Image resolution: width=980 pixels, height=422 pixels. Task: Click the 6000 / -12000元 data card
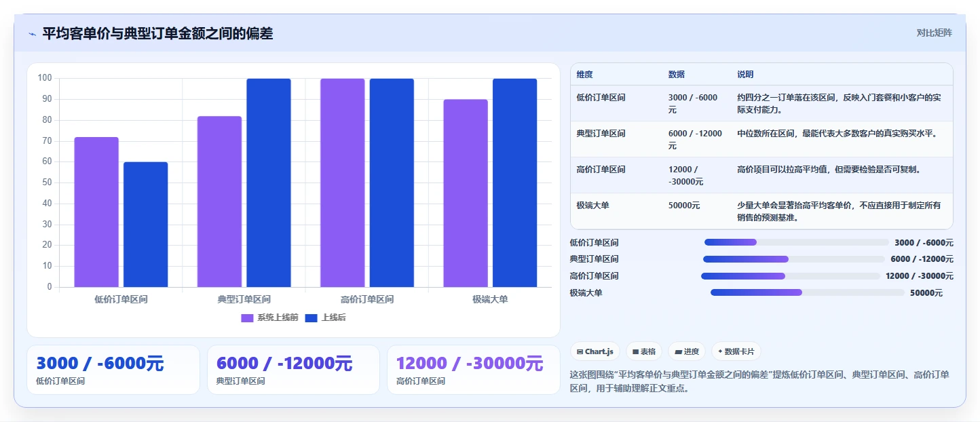(x=293, y=370)
